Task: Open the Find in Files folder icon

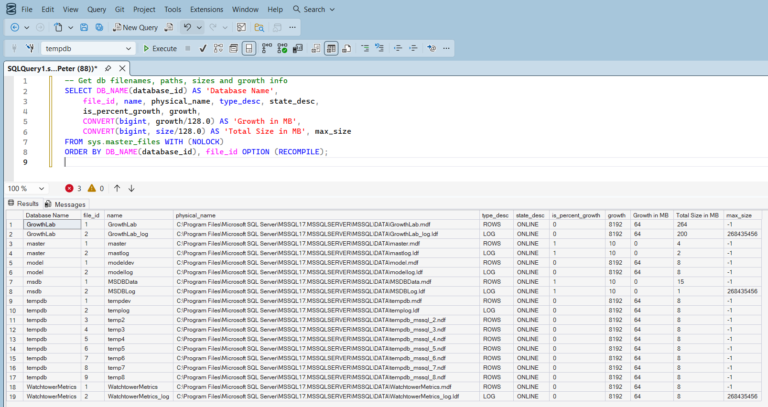Action: click(x=259, y=27)
